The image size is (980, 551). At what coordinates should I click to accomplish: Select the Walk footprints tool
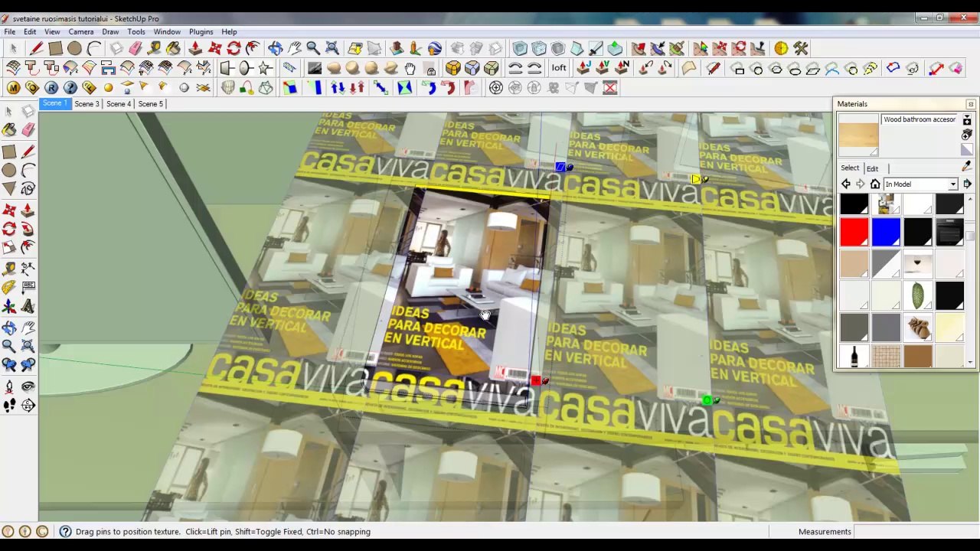pyautogui.click(x=9, y=406)
